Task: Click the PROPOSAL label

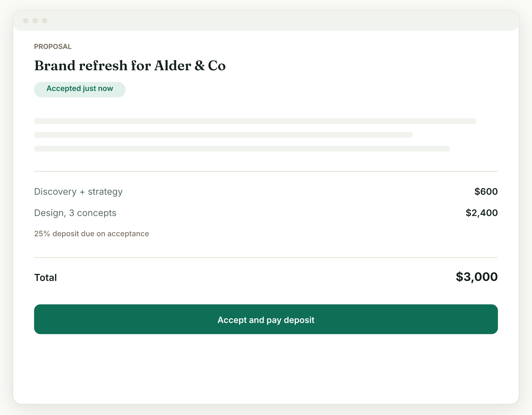Action: click(x=53, y=47)
